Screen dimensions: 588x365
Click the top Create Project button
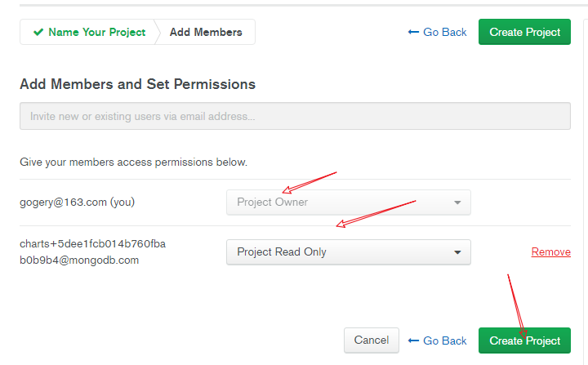pyautogui.click(x=524, y=32)
